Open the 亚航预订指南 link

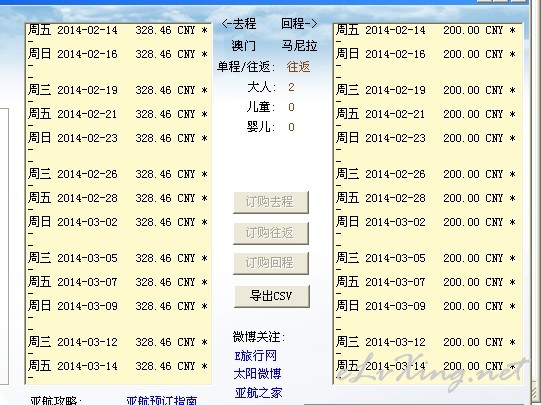[161, 401]
